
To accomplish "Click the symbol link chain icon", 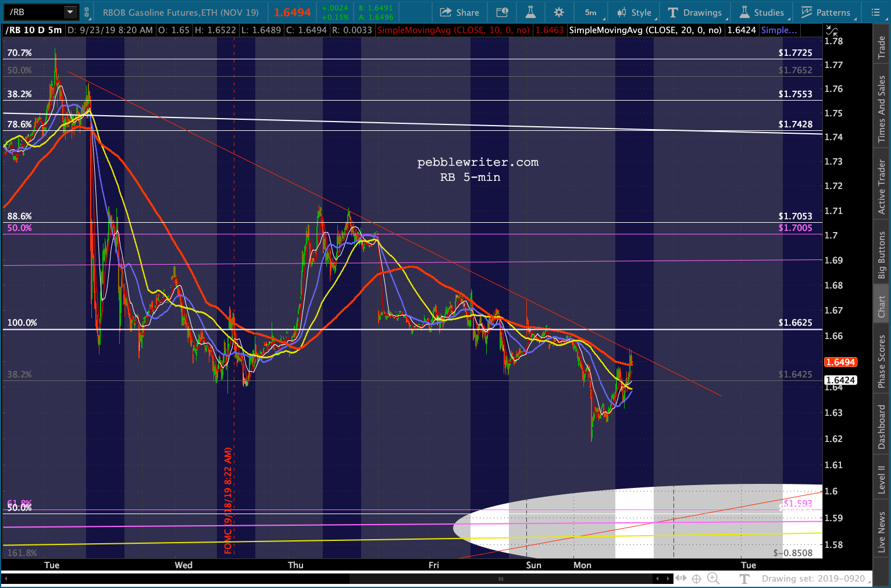I will 87,12.
